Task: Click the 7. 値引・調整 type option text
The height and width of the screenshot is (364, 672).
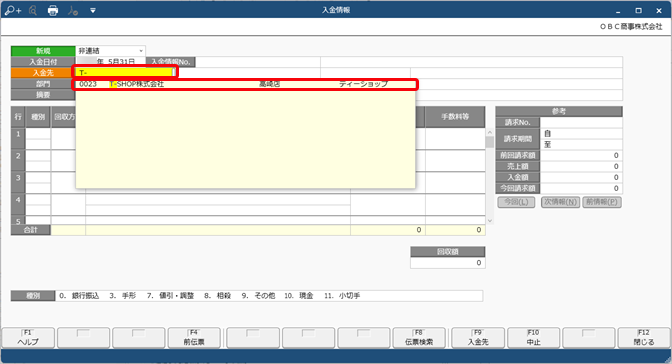Action: click(170, 296)
